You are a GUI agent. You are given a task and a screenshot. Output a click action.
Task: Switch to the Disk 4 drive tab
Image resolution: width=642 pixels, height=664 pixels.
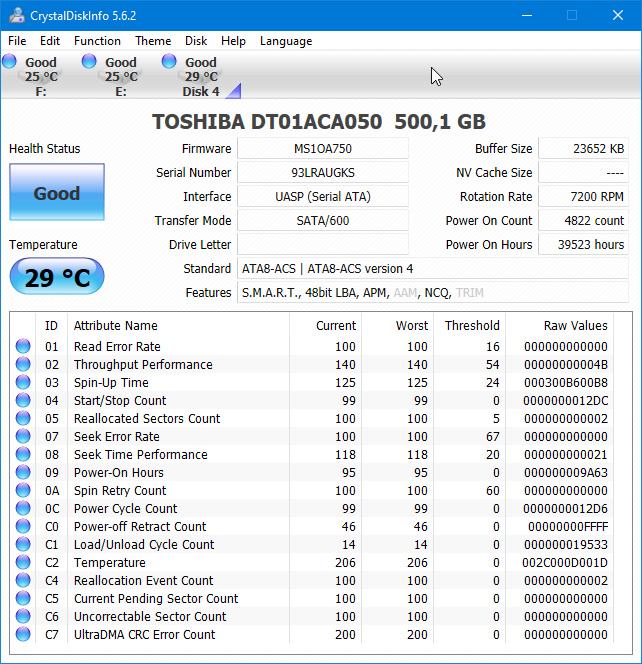tap(200, 76)
